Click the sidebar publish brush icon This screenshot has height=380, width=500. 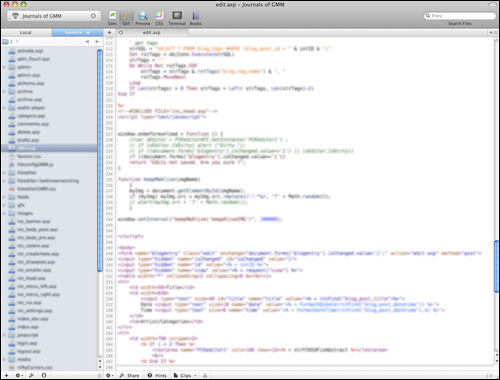click(x=31, y=375)
